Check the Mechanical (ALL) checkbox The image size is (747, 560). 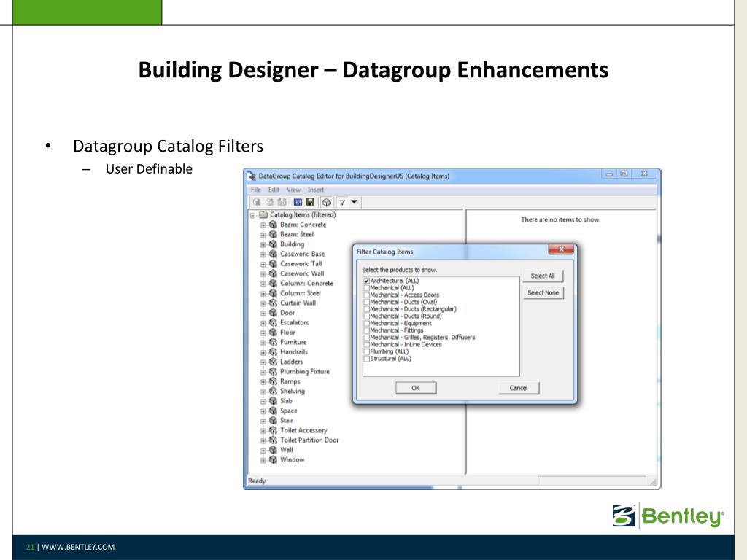point(366,288)
